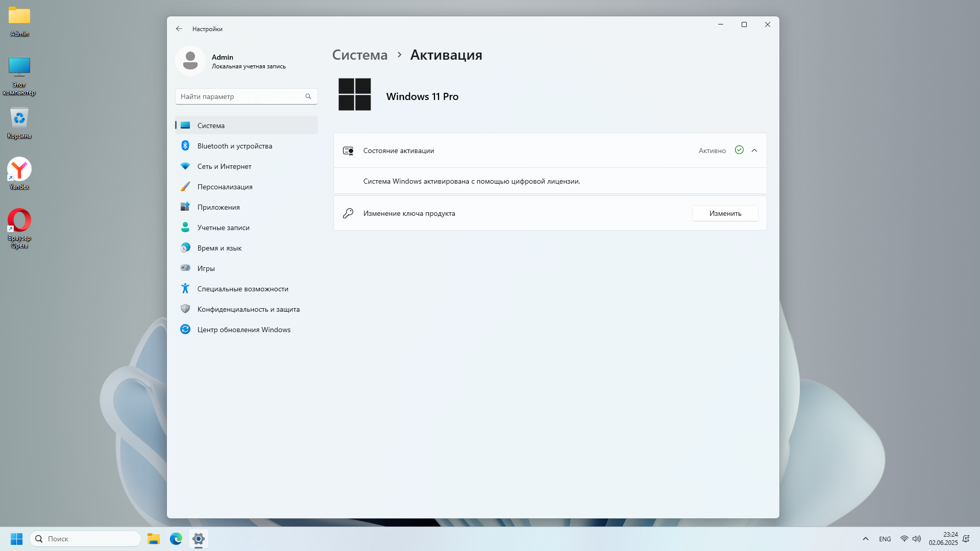Collapse the Состояние активации section chevron
This screenshot has height=551, width=980.
pyautogui.click(x=754, y=151)
